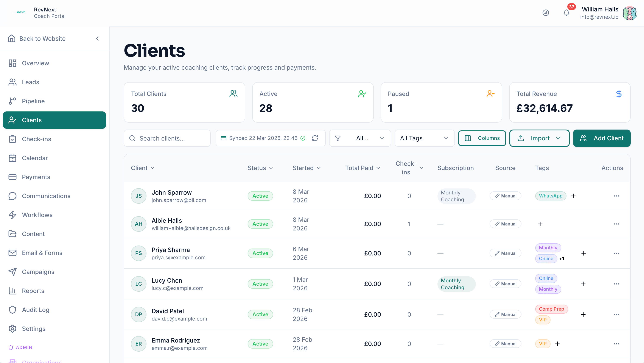Screen dimensions: 644x363
Task: Go to Check-ins from the sidebar
Action: point(36,139)
